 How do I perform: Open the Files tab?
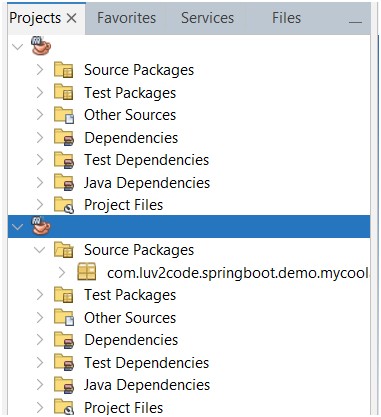[286, 18]
